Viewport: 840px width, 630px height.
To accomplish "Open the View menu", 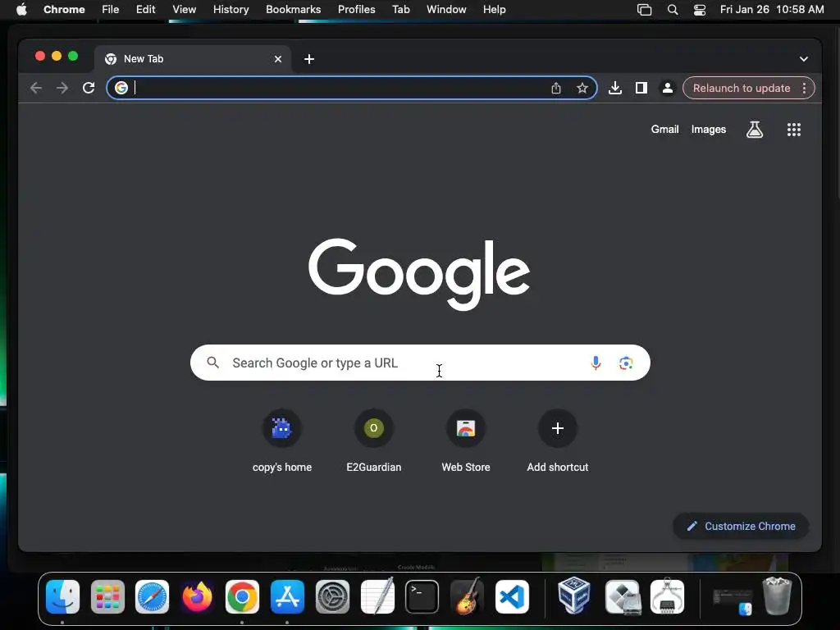I will click(x=184, y=10).
